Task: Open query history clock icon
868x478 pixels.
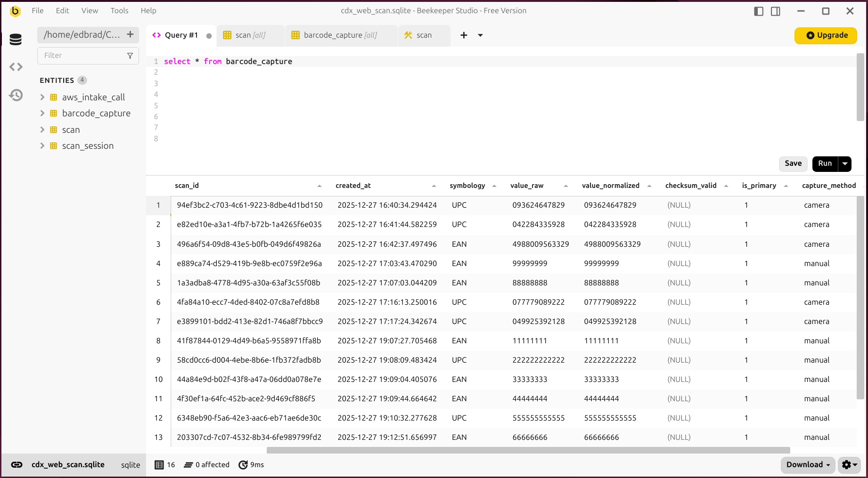Action: (x=16, y=96)
